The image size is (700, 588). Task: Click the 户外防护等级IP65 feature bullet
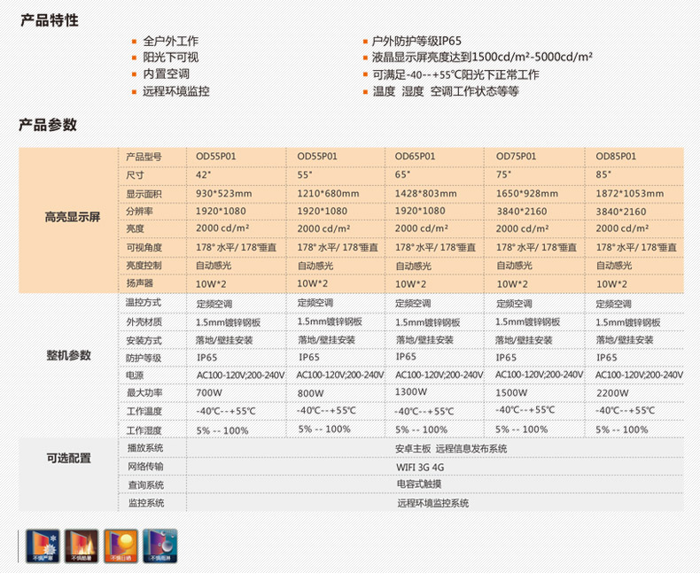415,41
